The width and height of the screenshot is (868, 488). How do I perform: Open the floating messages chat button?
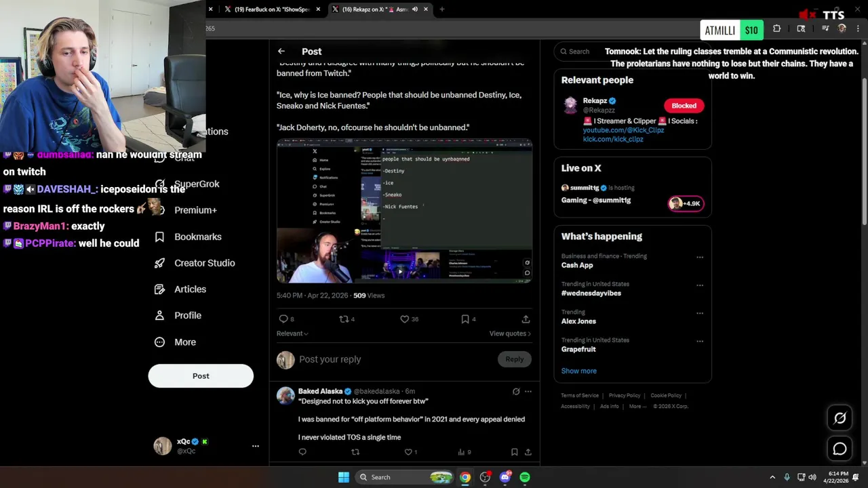840,449
